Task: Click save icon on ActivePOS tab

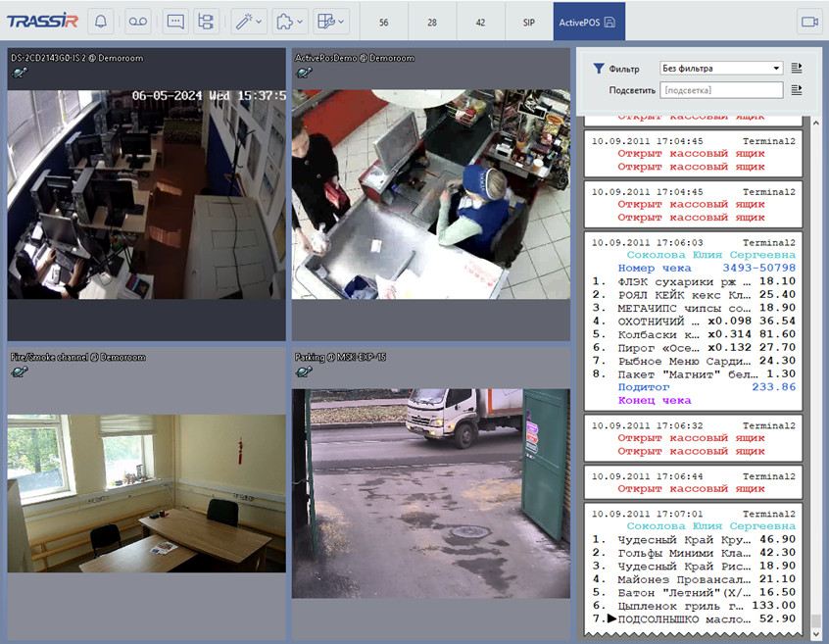Action: (610, 22)
